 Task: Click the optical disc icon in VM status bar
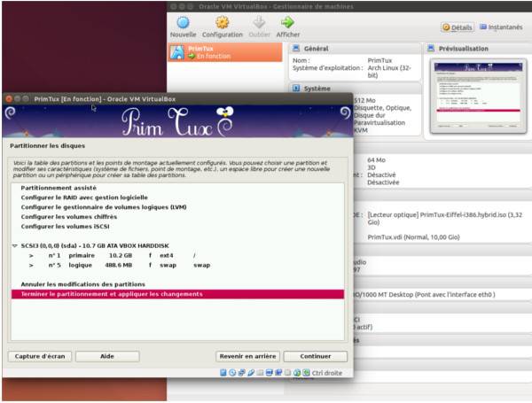232,373
